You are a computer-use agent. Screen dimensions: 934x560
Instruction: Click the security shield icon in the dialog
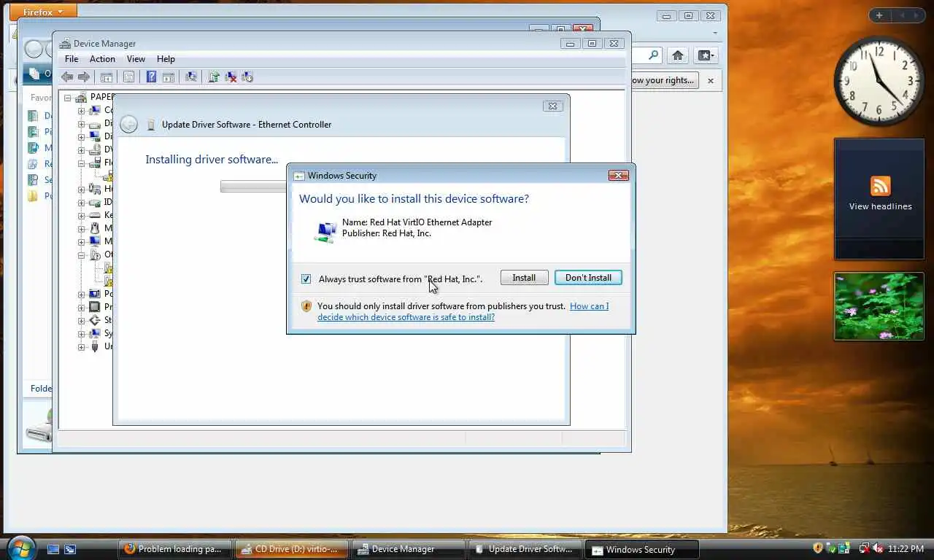pos(306,306)
